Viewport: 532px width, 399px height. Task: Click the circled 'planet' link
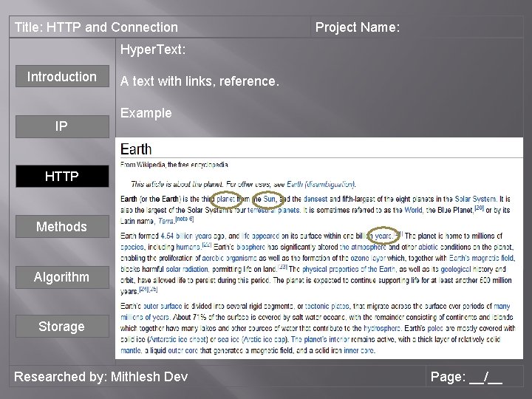(x=225, y=199)
